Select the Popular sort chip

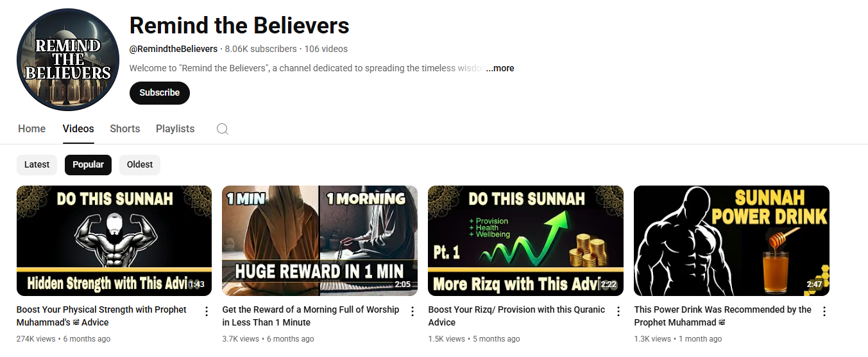tap(89, 164)
